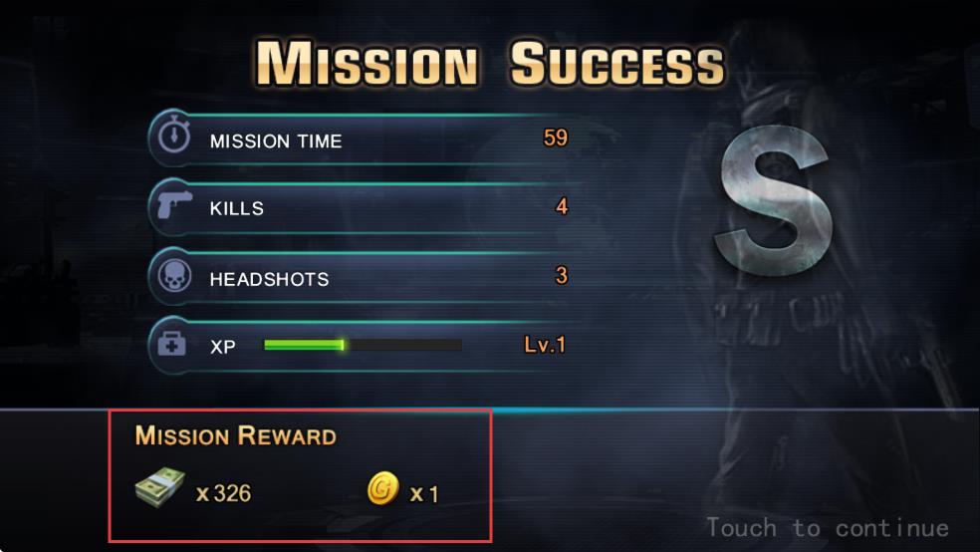The image size is (980, 552).
Task: Click the skull icon beside Headshots
Action: pyautogui.click(x=173, y=275)
